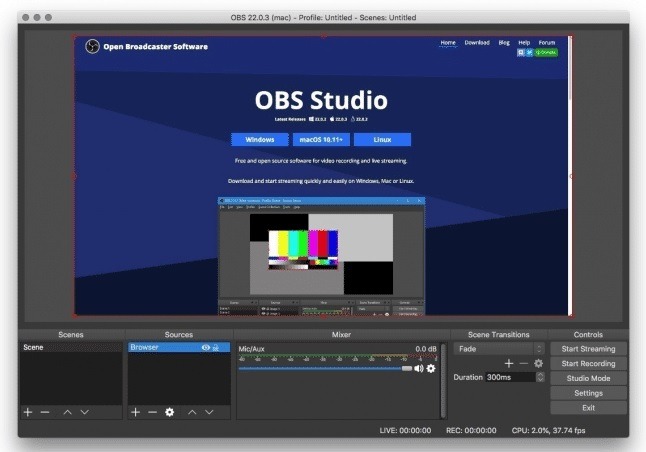The width and height of the screenshot is (646, 452).
Task: Click the macOS 10.11+ download button
Action: pos(321,140)
